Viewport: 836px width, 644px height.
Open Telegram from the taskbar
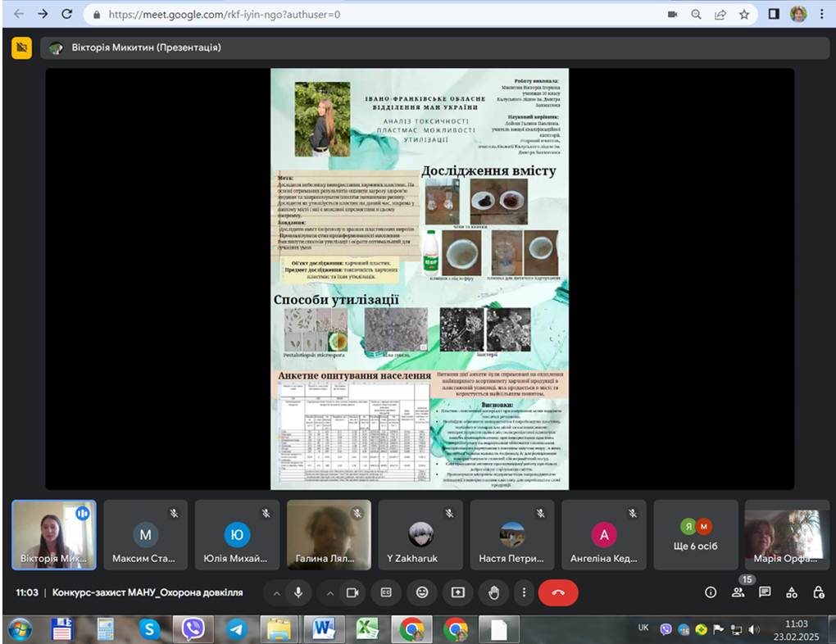[237, 628]
